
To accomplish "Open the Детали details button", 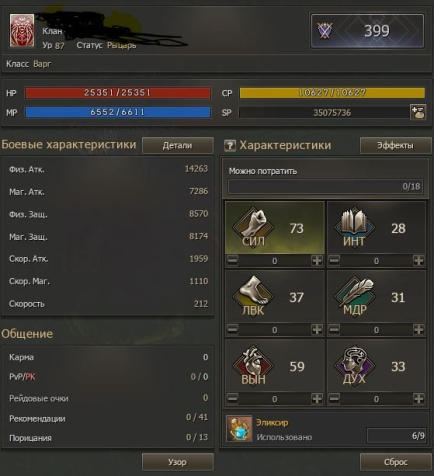I will pyautogui.click(x=178, y=145).
